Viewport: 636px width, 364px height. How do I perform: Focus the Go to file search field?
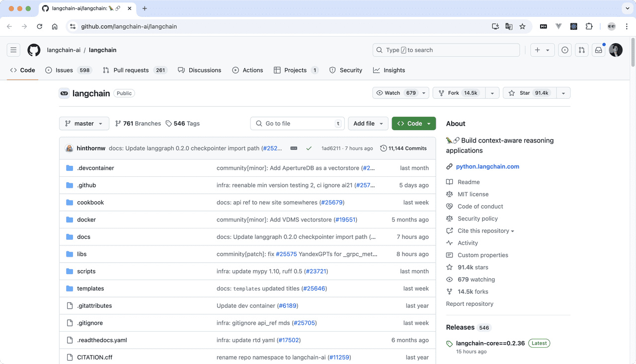(298, 123)
